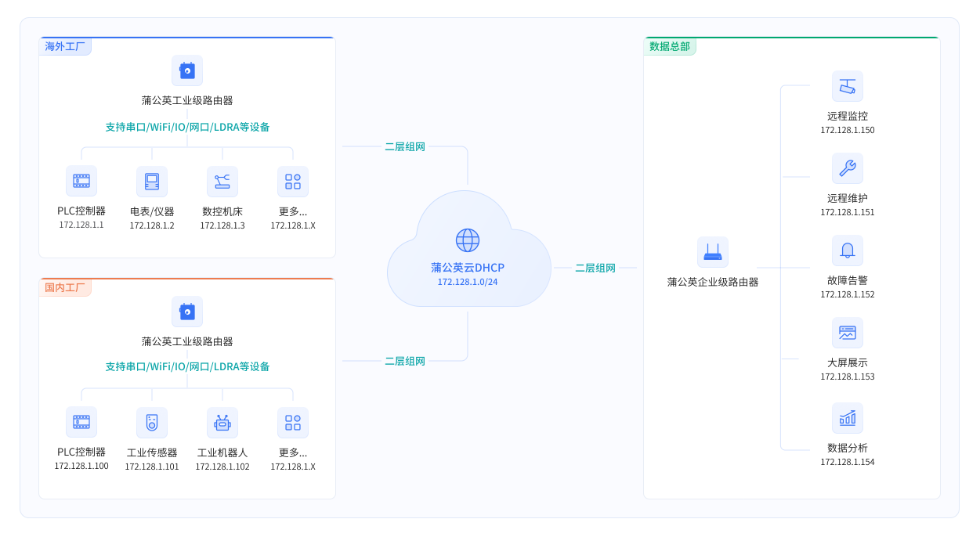Click the 远程监控 label
Screen dimensions: 980x537
(x=848, y=116)
